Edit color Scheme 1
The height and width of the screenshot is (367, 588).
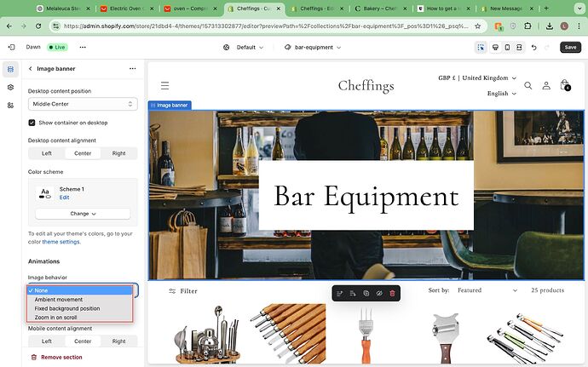[64, 198]
